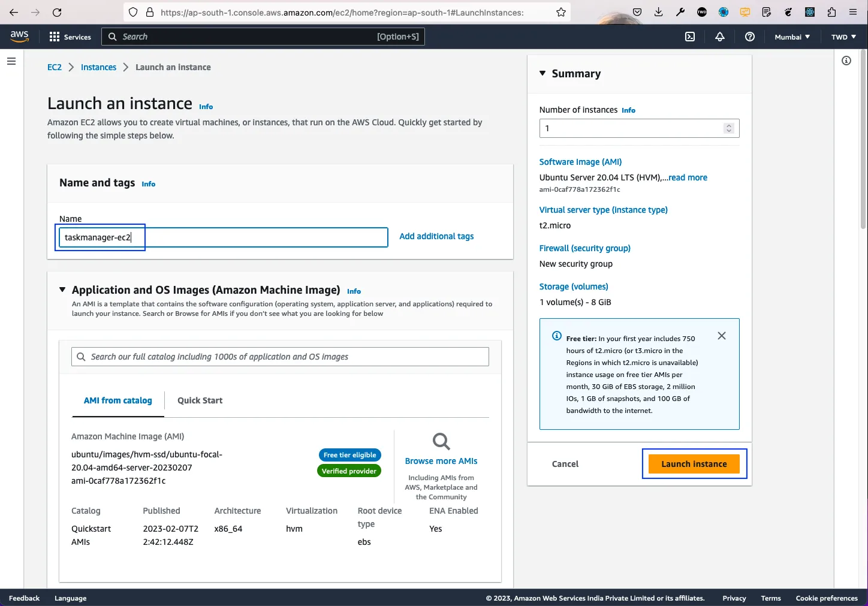The image size is (868, 606).
Task: Click the React DevTools extension icon
Action: tap(810, 12)
